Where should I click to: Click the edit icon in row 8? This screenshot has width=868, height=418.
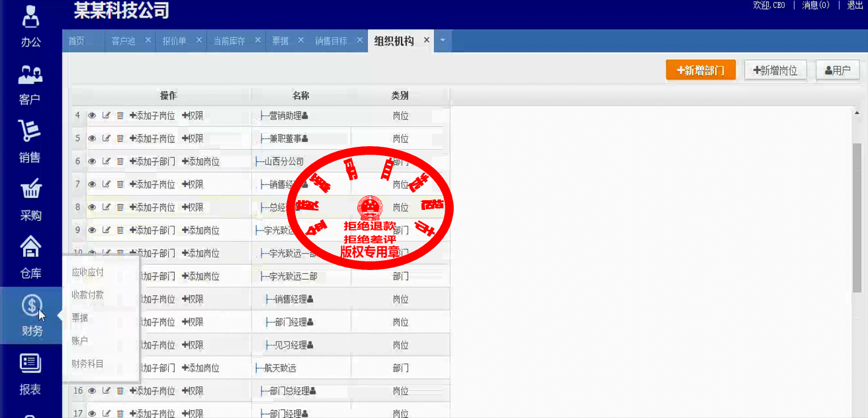click(x=106, y=207)
